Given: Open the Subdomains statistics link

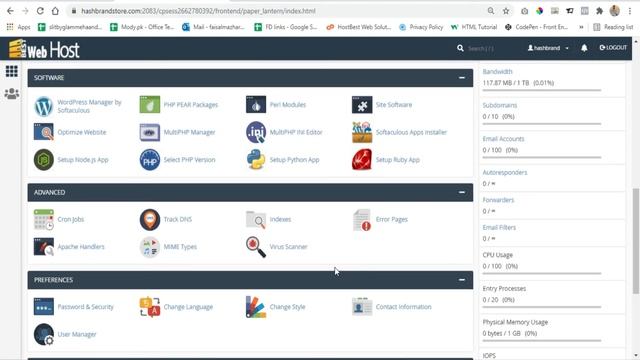Looking at the screenshot, I should (500, 105).
